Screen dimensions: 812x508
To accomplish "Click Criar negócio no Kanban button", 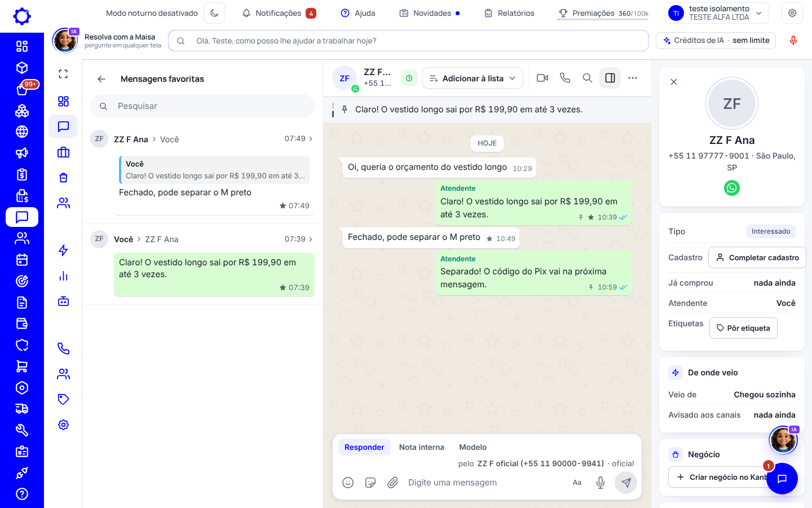I will pyautogui.click(x=726, y=477).
